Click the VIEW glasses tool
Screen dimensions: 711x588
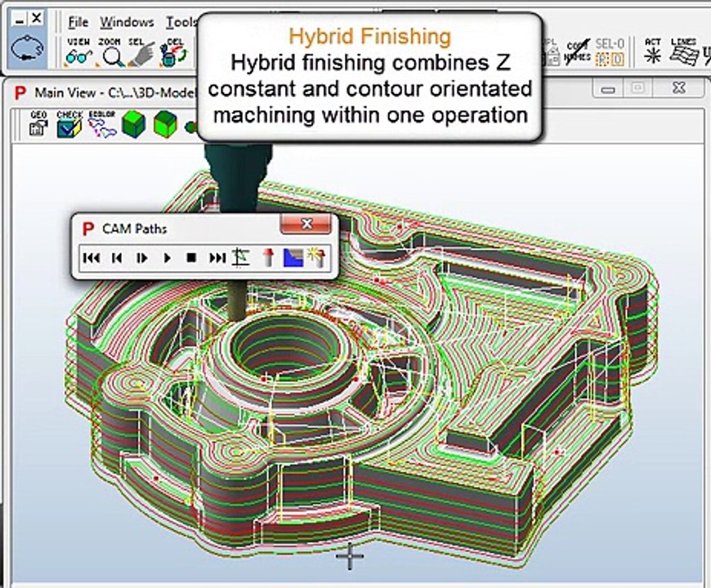coord(79,52)
